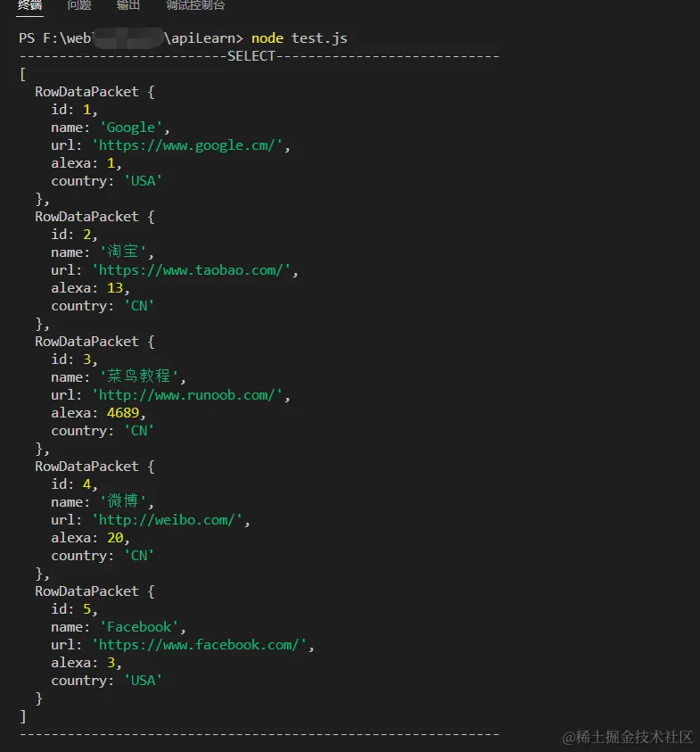Click the 'alexa: 3' value
700x752 pixels.
111,662
